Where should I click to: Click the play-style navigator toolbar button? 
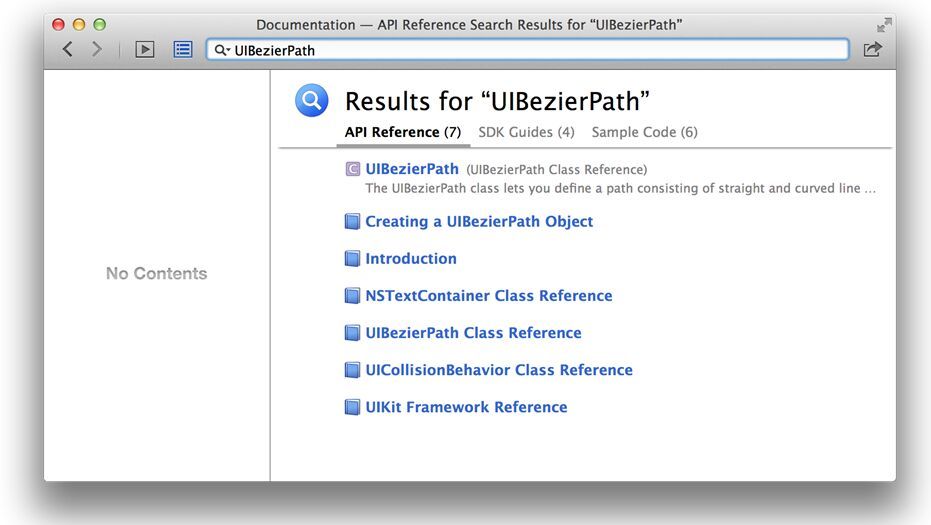[144, 49]
